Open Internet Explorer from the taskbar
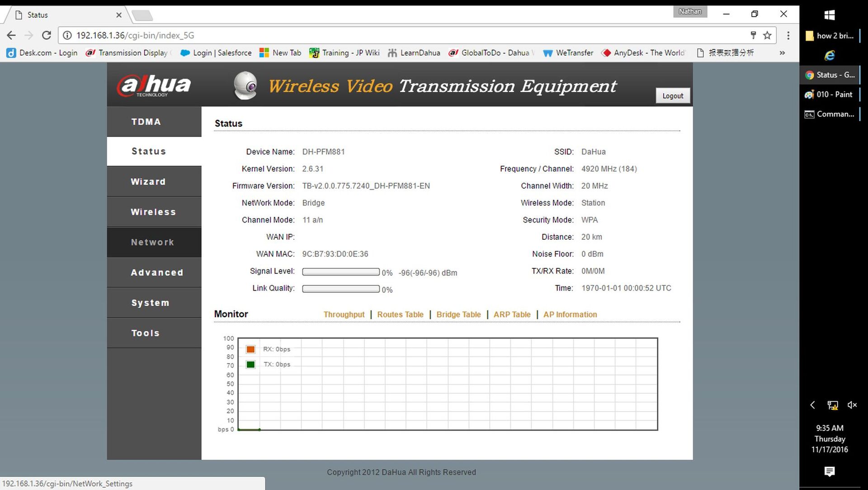 tap(829, 55)
